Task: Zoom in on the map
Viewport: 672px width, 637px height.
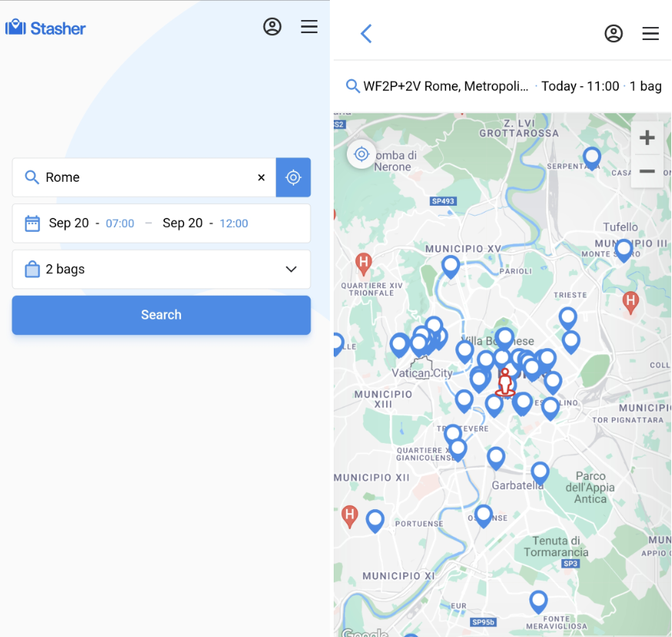Action: 647,138
